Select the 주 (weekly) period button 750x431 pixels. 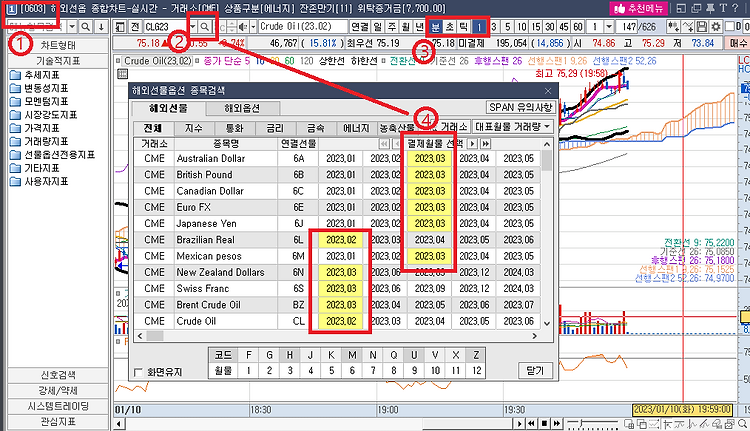pyautogui.click(x=392, y=27)
